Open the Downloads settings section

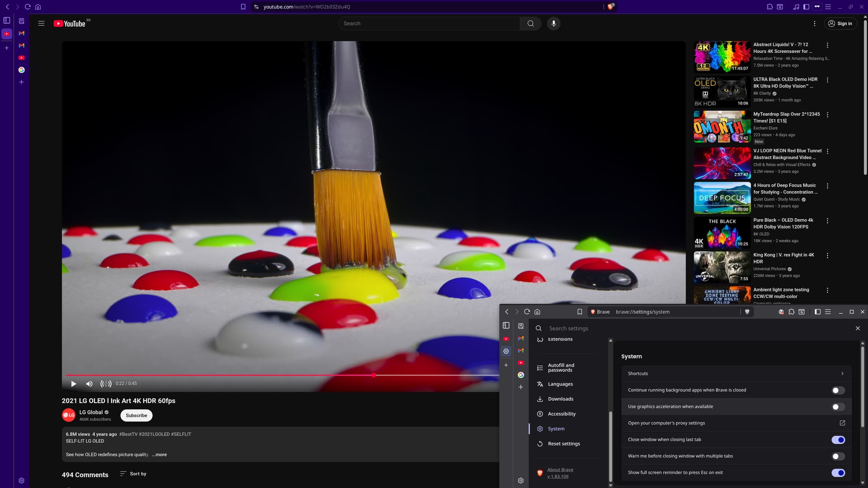(x=560, y=399)
